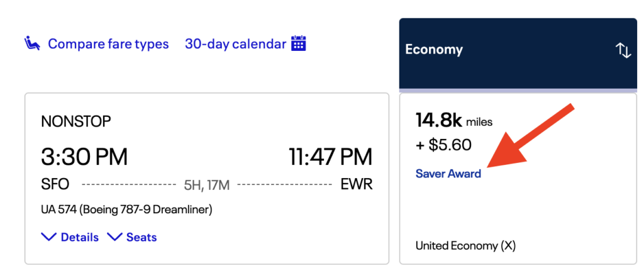Click the 30-day calendar text link
Image resolution: width=644 pixels, height=273 pixels.
235,44
